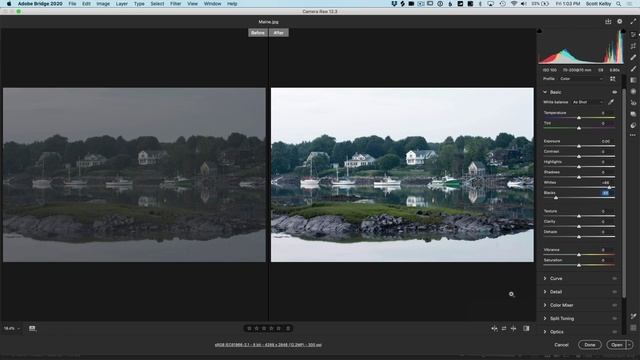Viewport: 640px width, 360px height.
Task: Open more image settings three-dots icon
Action: (633, 135)
